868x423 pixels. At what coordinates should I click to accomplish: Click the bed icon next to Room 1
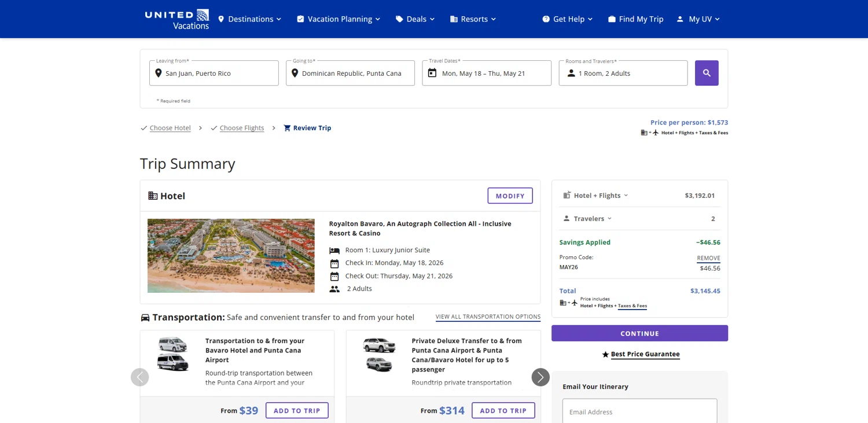coord(334,251)
